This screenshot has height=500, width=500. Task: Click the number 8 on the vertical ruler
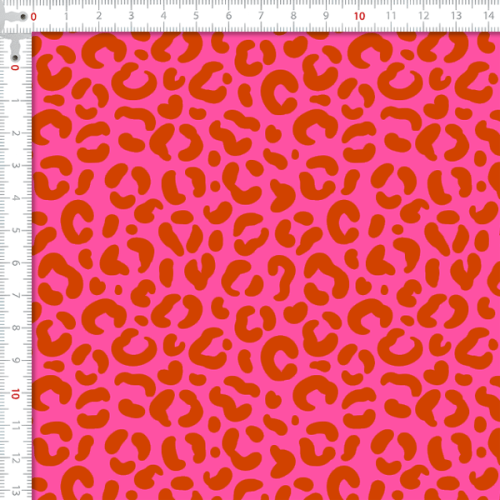(x=15, y=328)
